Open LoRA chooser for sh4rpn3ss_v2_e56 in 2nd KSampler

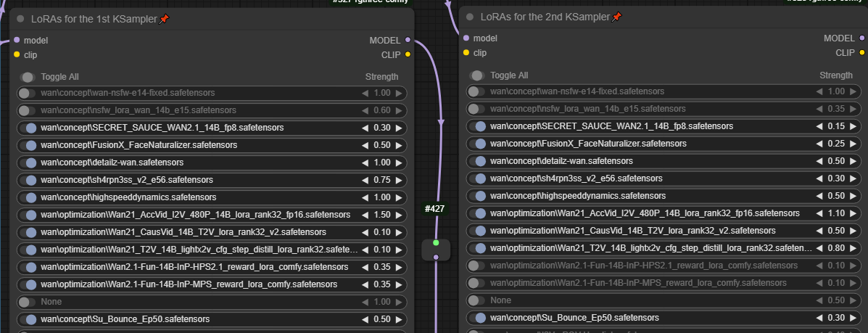coord(576,178)
